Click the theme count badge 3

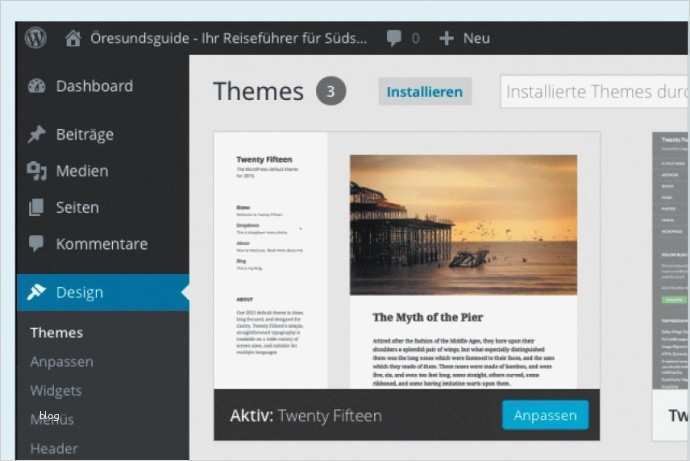331,91
